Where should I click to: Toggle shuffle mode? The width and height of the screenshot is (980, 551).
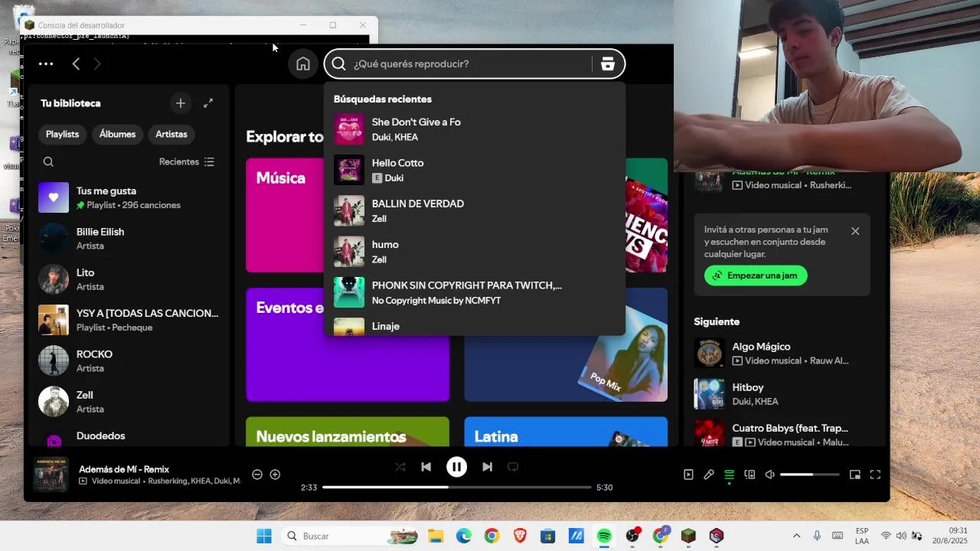400,467
